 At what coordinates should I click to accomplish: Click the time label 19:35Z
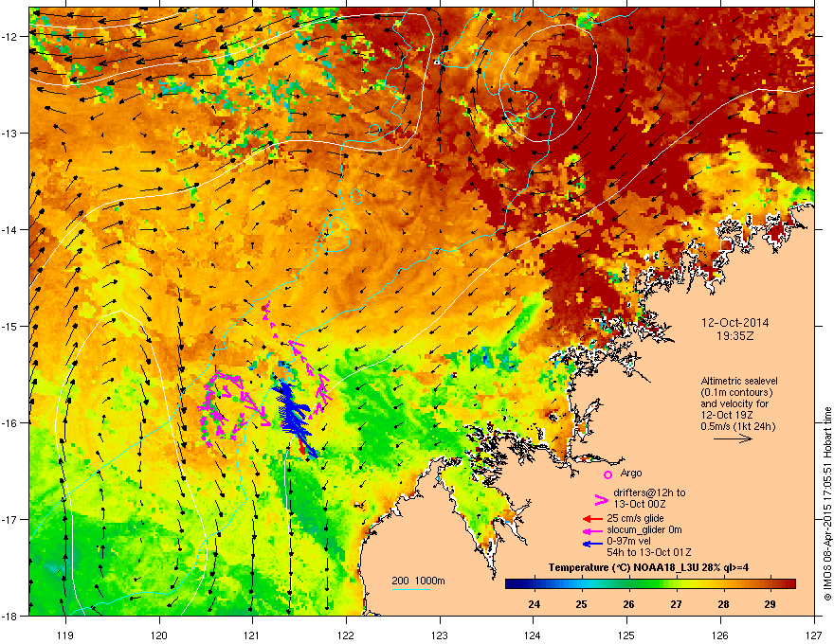[x=734, y=336]
